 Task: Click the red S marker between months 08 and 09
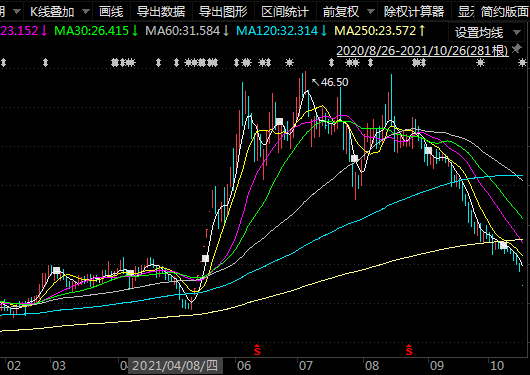tap(409, 350)
